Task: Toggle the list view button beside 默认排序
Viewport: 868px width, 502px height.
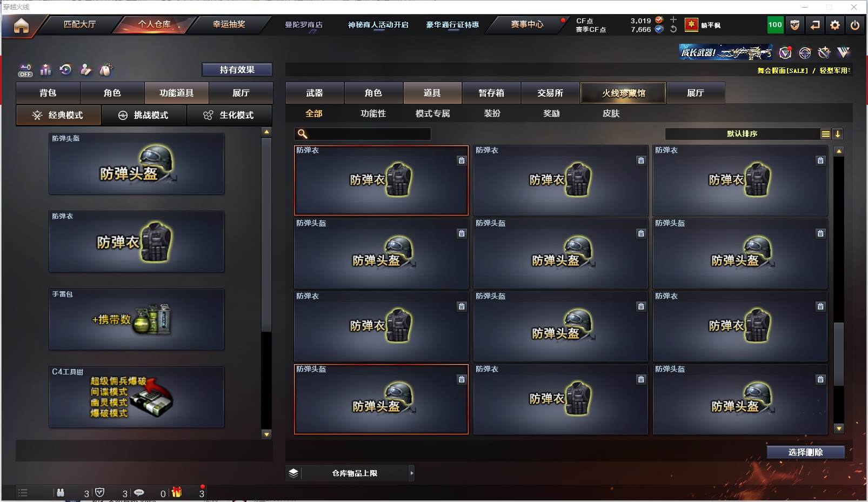Action: 826,134
